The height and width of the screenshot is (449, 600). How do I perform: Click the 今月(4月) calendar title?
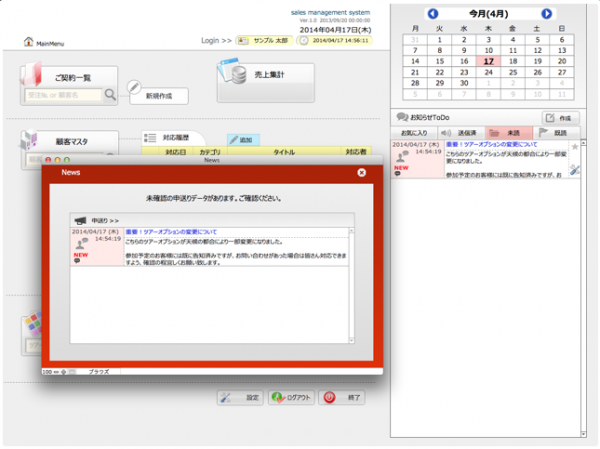point(489,14)
